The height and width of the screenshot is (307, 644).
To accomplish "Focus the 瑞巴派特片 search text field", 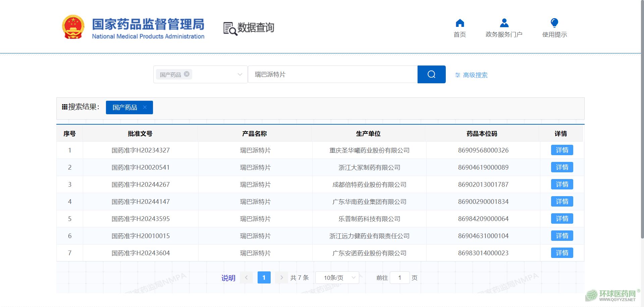I will point(332,74).
